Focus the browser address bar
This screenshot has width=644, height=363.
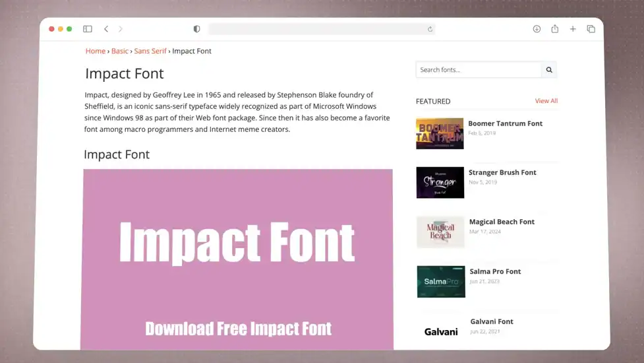tap(316, 29)
